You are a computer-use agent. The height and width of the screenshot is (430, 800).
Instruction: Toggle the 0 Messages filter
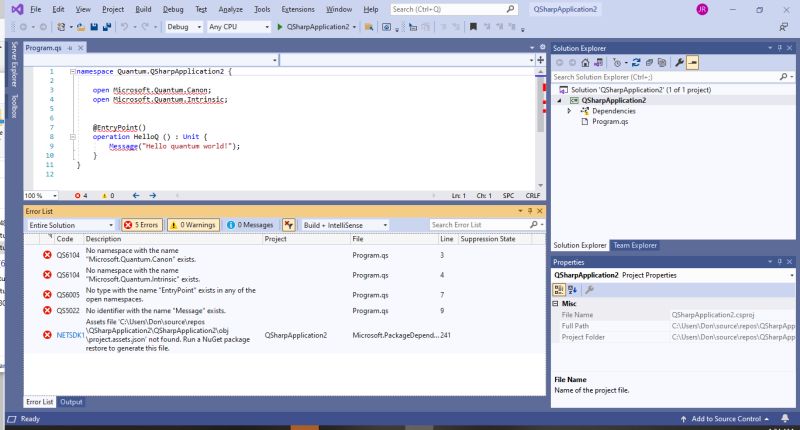pos(250,225)
